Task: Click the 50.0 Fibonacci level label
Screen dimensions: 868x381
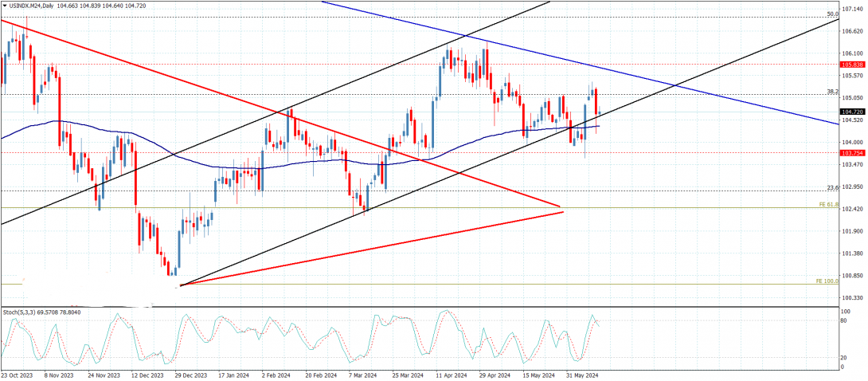Action: (x=833, y=14)
